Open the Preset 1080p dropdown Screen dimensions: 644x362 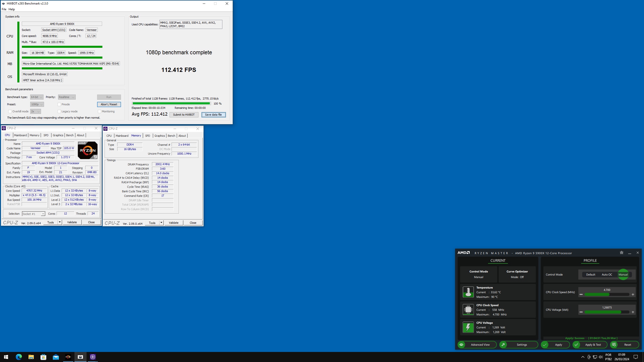[37, 104]
